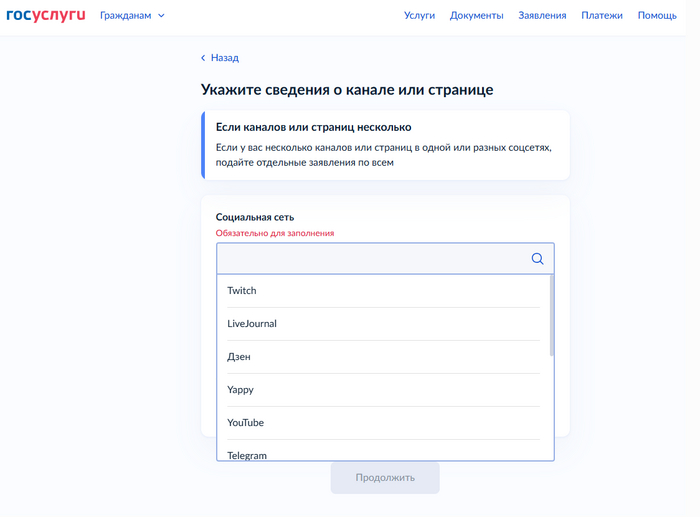Choose Дзен in the dropdown list
The height and width of the screenshot is (517, 700).
pyautogui.click(x=383, y=357)
